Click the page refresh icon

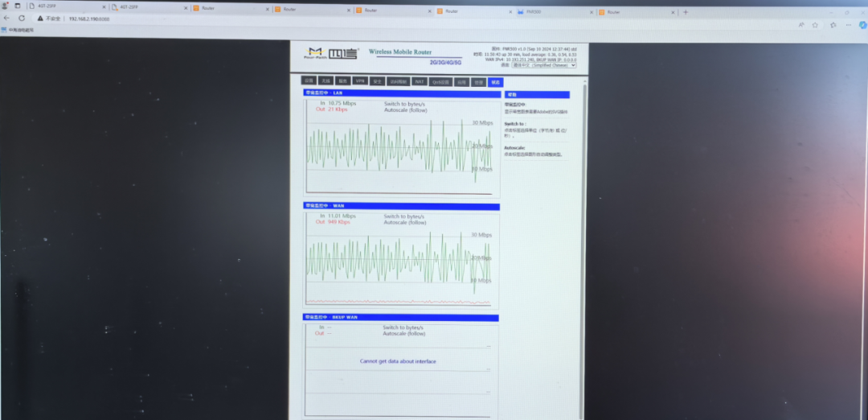coord(23,18)
